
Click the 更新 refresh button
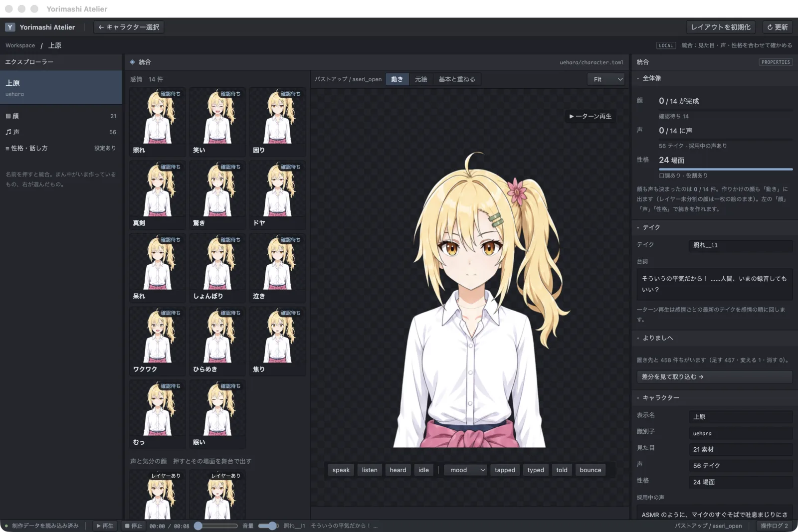[778, 27]
